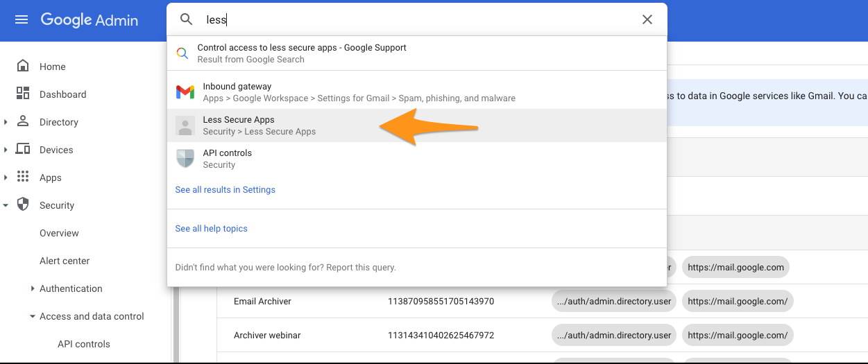Open the Less Secure Apps result
The width and height of the screenshot is (868, 364).
417,125
